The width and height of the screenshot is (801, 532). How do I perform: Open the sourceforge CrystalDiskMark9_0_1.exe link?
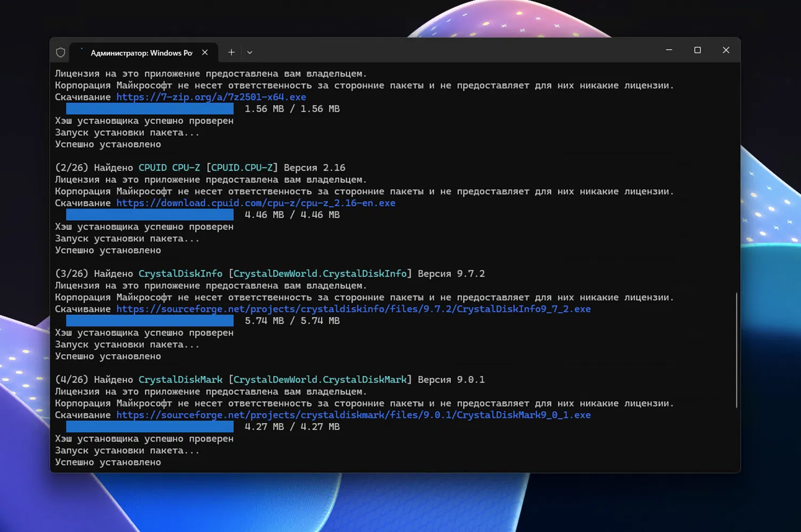click(x=354, y=415)
